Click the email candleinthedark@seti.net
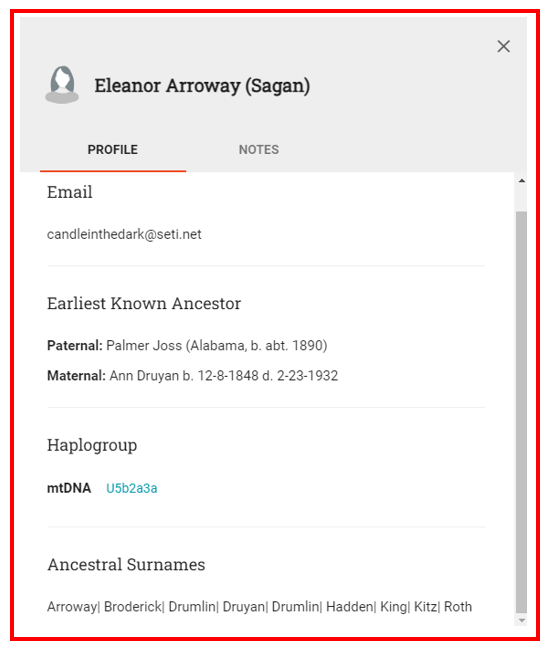545x650 pixels. [124, 234]
